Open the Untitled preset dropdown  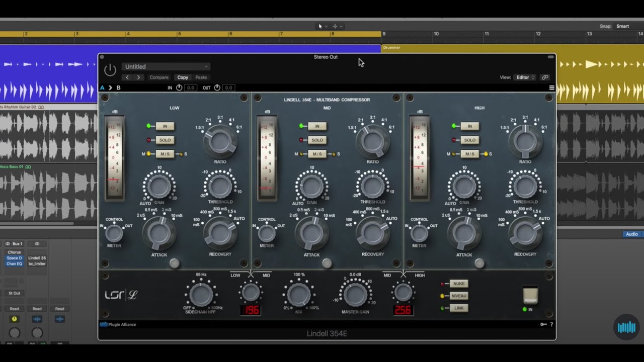166,66
